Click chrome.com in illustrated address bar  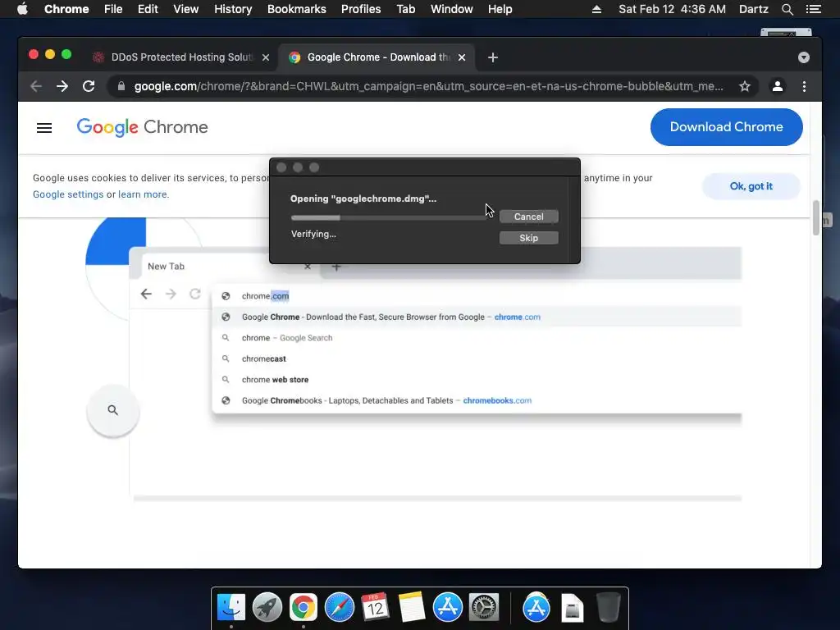point(265,295)
